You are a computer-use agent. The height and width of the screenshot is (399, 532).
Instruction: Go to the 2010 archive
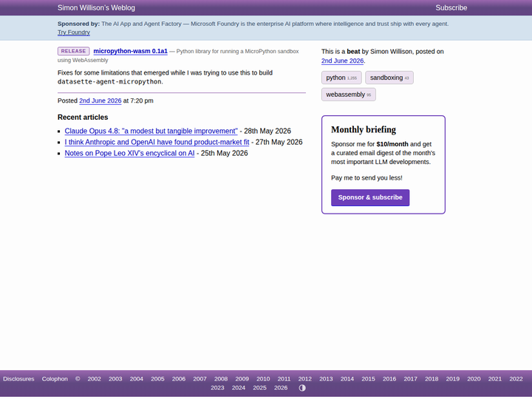click(263, 378)
